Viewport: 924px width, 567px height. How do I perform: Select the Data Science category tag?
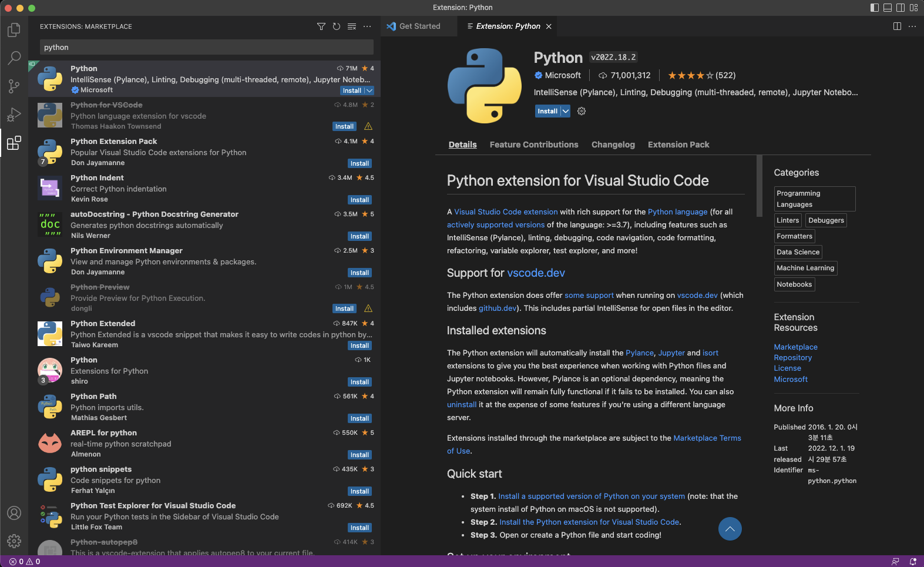pyautogui.click(x=798, y=252)
